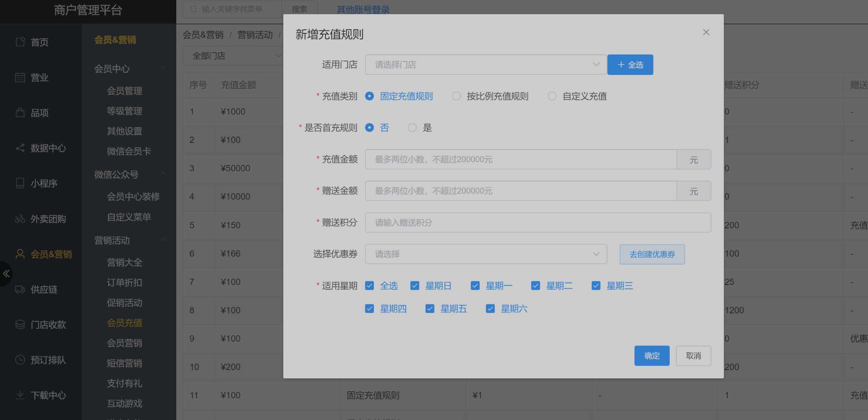Image resolution: width=868 pixels, height=420 pixels.
Task: Click the 充值金额 input field
Action: tap(521, 159)
